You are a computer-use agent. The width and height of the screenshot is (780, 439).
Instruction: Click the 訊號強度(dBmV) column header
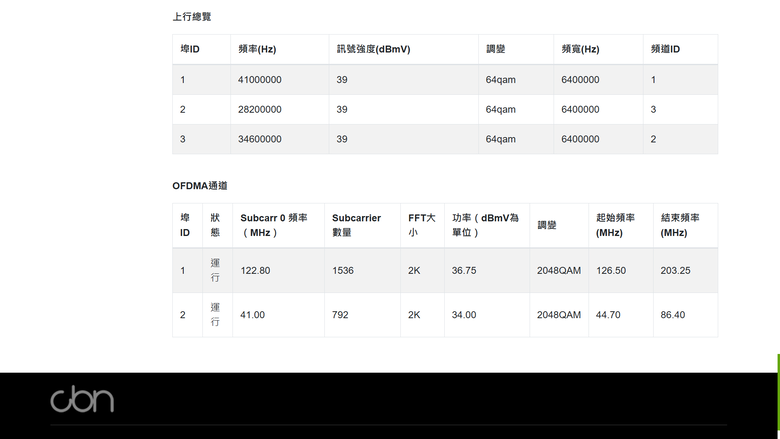374,49
